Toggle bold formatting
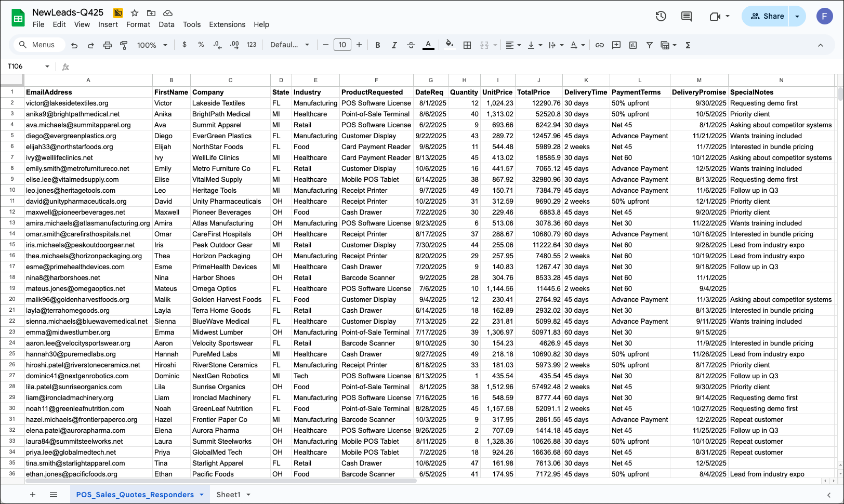 [378, 45]
